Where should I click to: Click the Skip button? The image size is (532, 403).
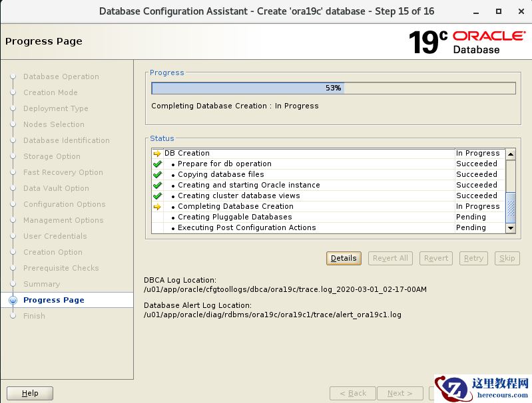(x=507, y=258)
